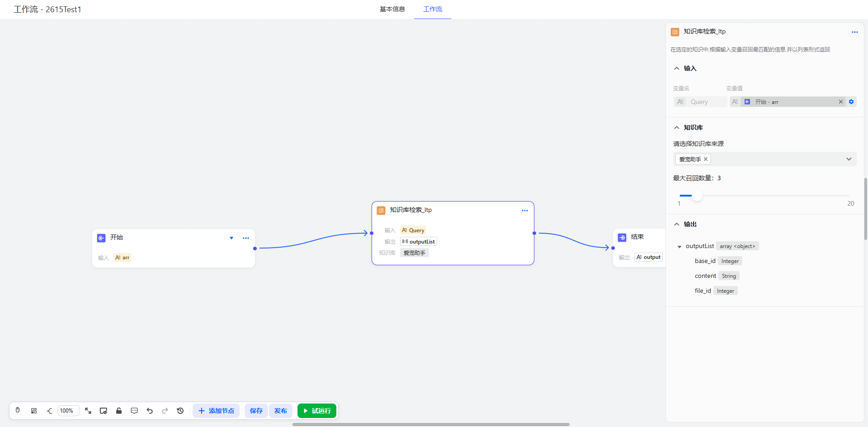Click the mouse interaction mode icon
This screenshot has width=868, height=427.
coord(18,411)
